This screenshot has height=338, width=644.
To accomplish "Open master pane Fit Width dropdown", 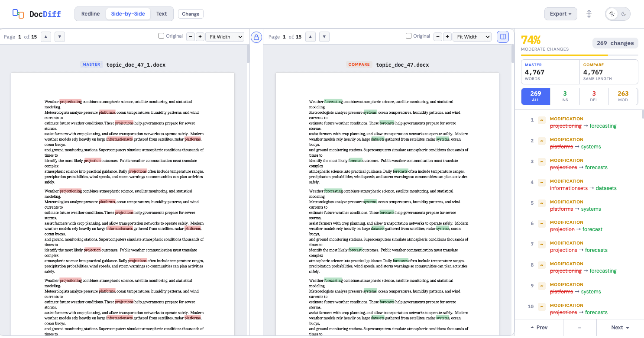I will click(225, 37).
